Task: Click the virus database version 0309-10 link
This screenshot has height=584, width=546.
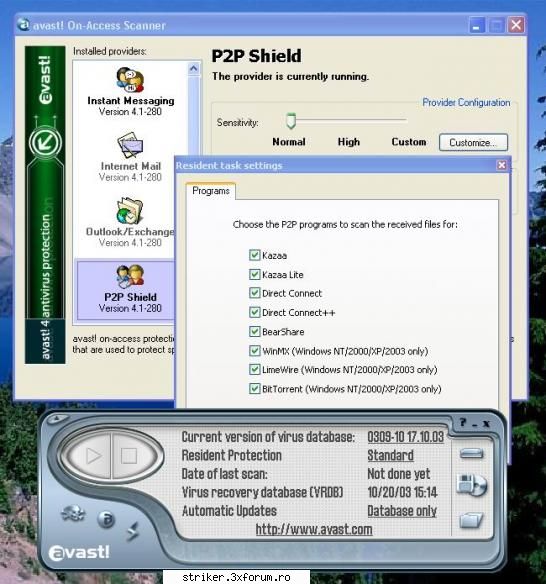Action: (405, 437)
